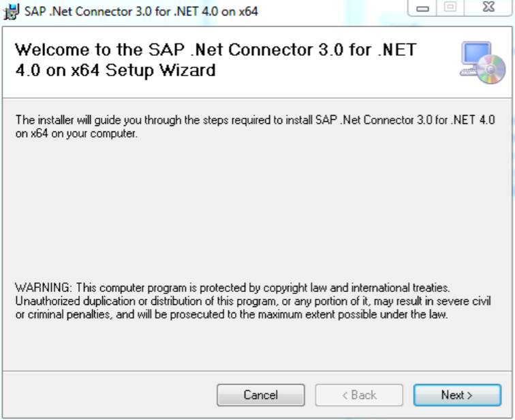515x420 pixels.
Task: Click the disabled Back button
Action: click(x=358, y=395)
